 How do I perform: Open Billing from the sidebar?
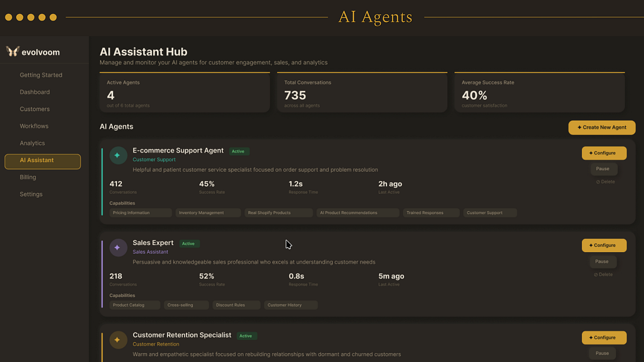(x=28, y=177)
